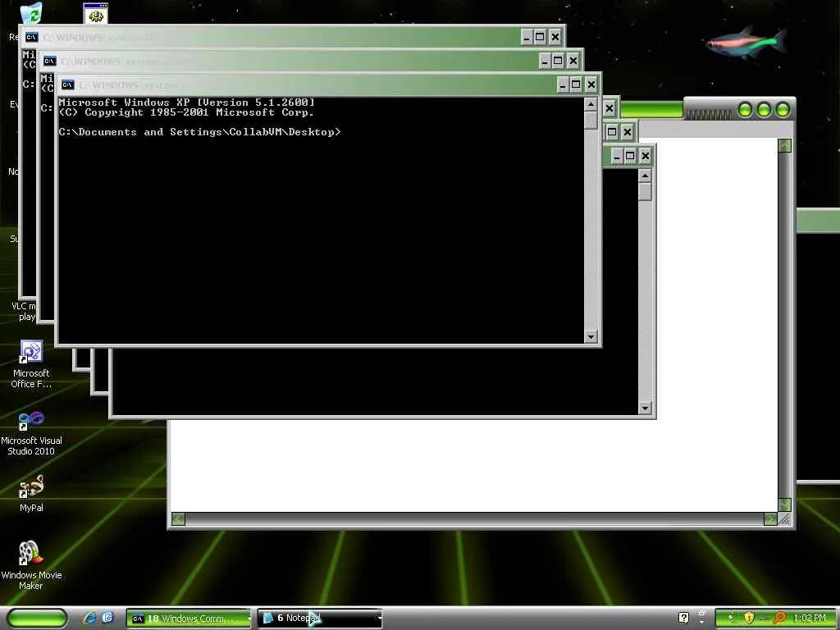The image size is (840, 630).
Task: Select the Windows Movie Maker shortcut
Action: click(31, 565)
